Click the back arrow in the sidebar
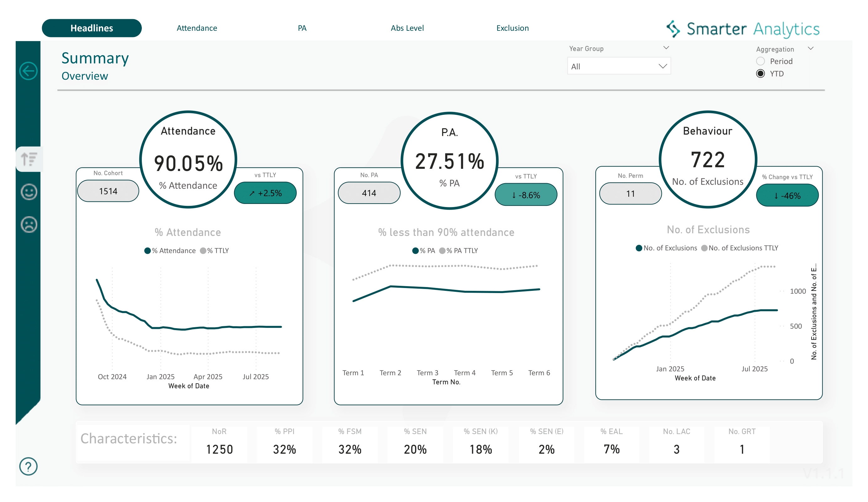Screen dimensions: 868x502 [29, 70]
